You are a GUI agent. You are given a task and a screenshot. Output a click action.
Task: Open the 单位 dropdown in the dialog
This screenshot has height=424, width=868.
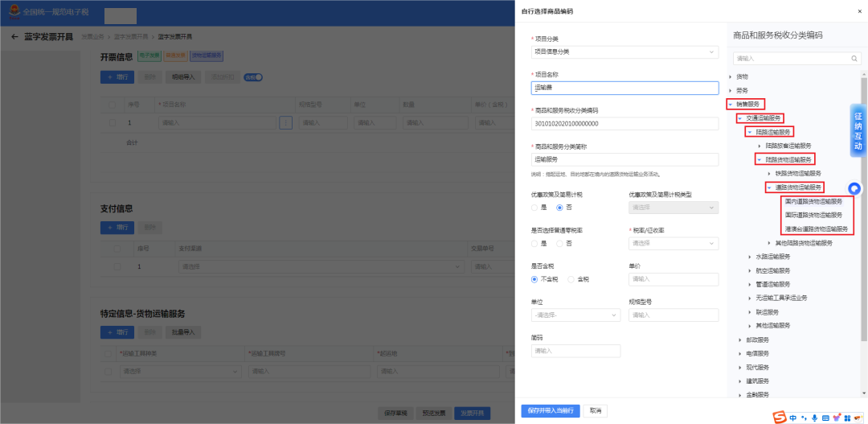[x=575, y=315]
